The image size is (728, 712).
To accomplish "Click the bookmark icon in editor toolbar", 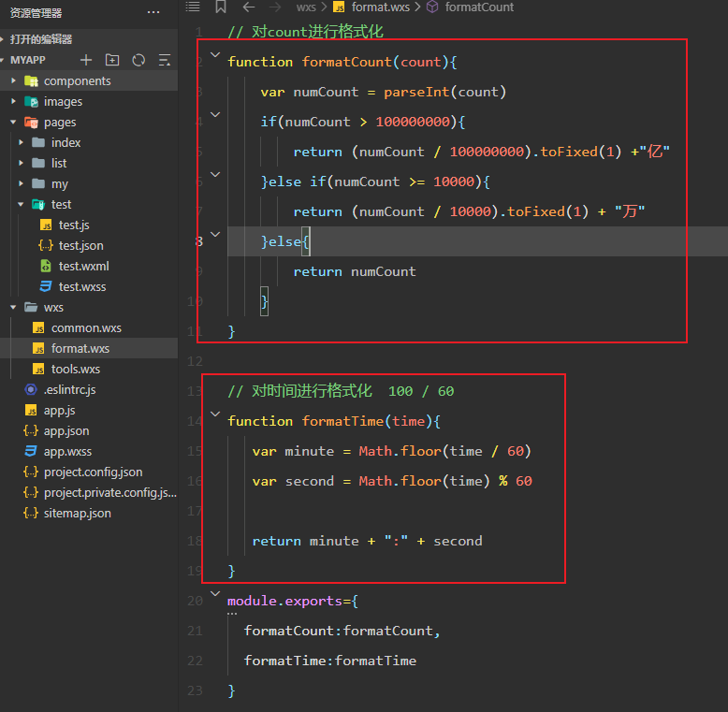I will click(221, 7).
